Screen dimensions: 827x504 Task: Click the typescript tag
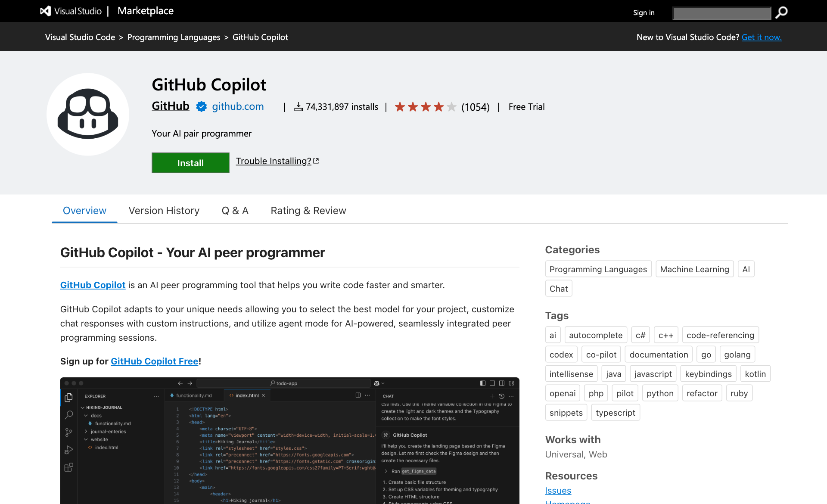coord(615,413)
